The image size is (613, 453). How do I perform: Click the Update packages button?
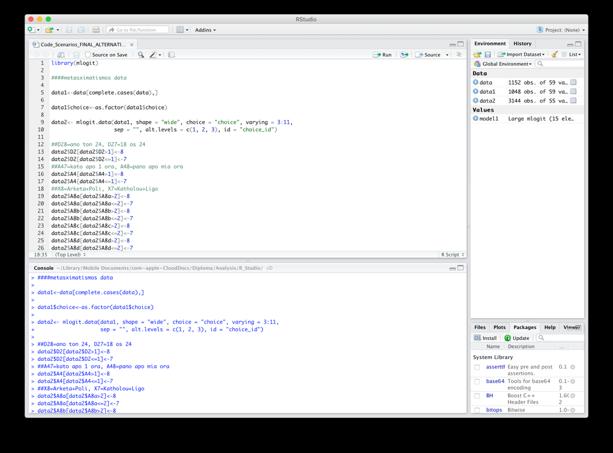(x=517, y=338)
